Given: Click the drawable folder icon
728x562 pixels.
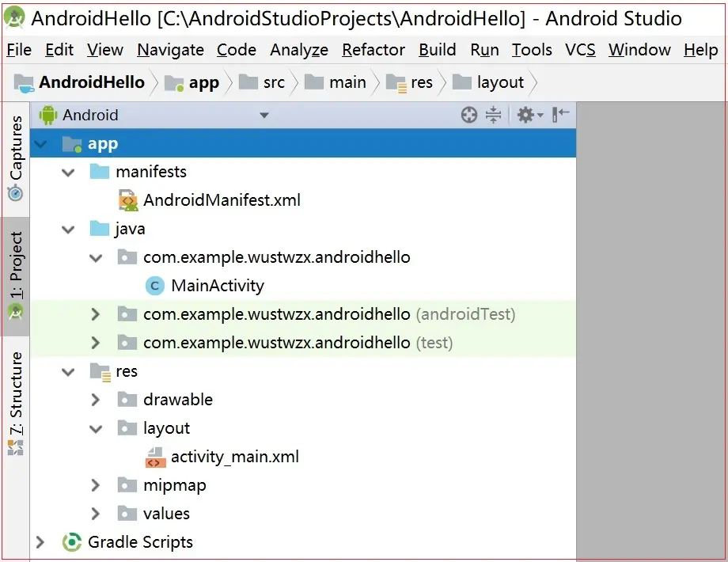Looking at the screenshot, I should coord(127,400).
